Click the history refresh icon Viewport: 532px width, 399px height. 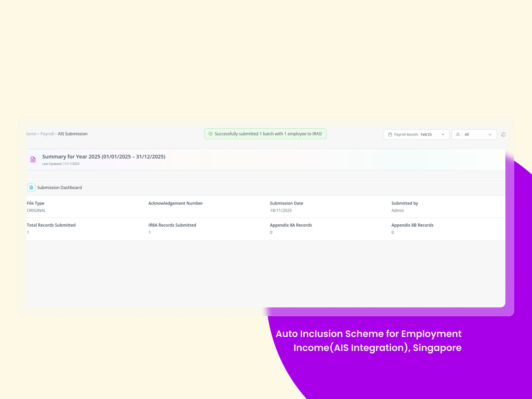click(x=503, y=134)
